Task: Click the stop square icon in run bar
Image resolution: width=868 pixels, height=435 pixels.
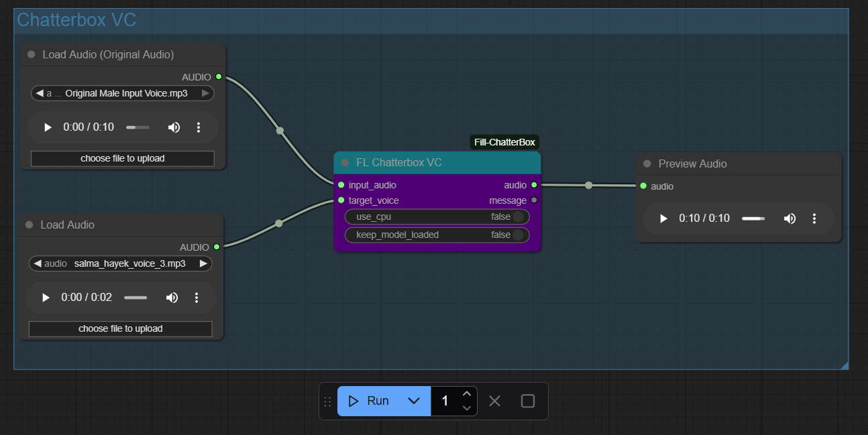Action: pyautogui.click(x=527, y=400)
